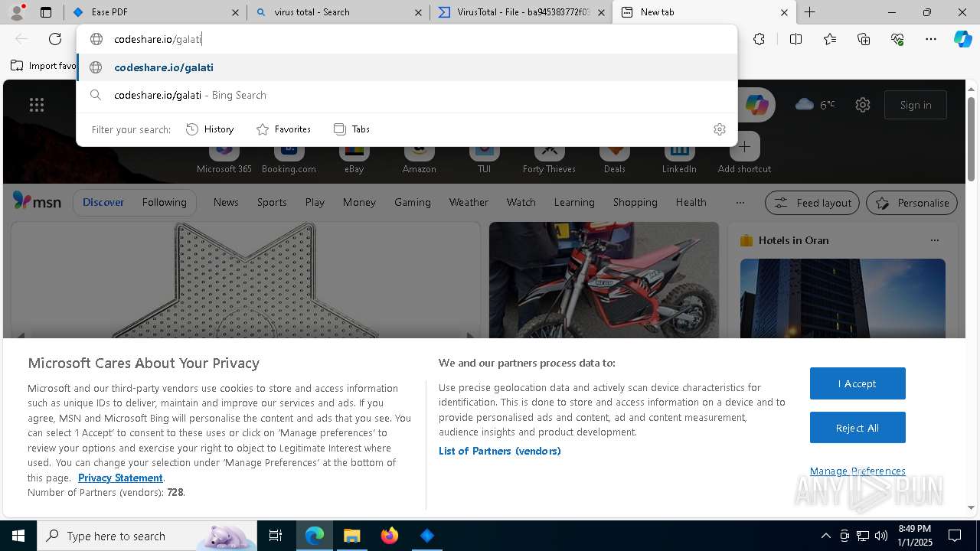The height and width of the screenshot is (551, 980).
Task: Open the Extensions puzzle icon
Action: 759,39
